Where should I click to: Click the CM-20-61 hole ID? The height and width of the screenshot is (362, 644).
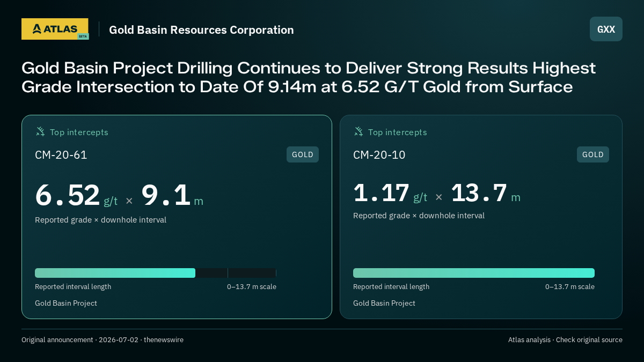(x=61, y=155)
